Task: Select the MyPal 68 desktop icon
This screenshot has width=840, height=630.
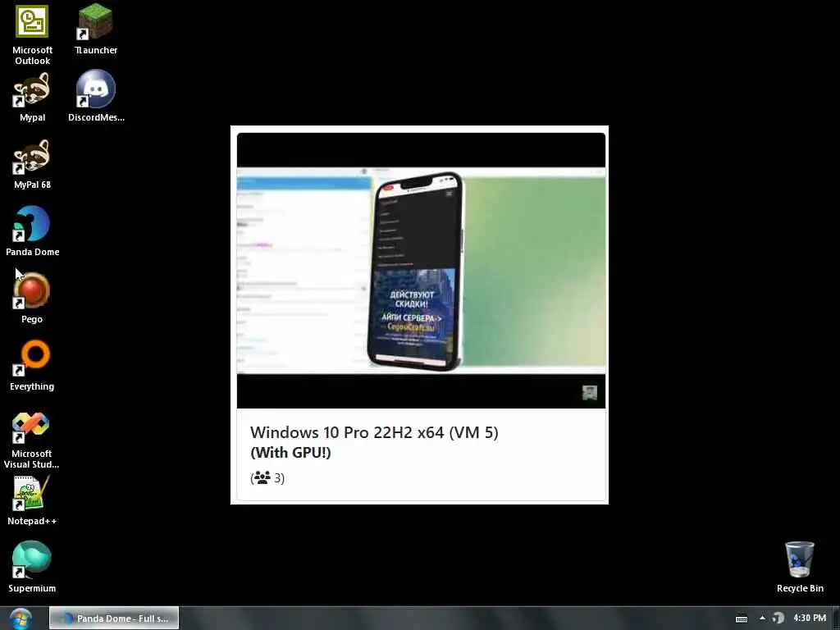Action: pyautogui.click(x=32, y=164)
